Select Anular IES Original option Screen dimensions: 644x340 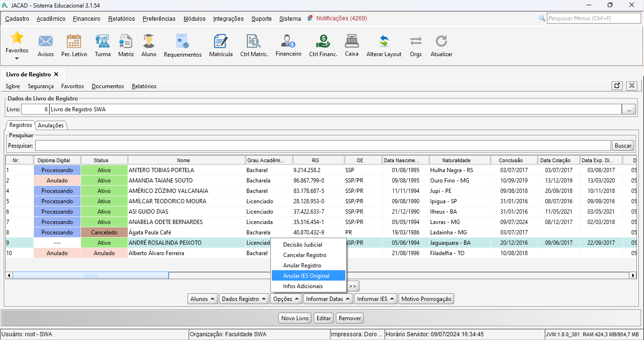pyautogui.click(x=309, y=276)
